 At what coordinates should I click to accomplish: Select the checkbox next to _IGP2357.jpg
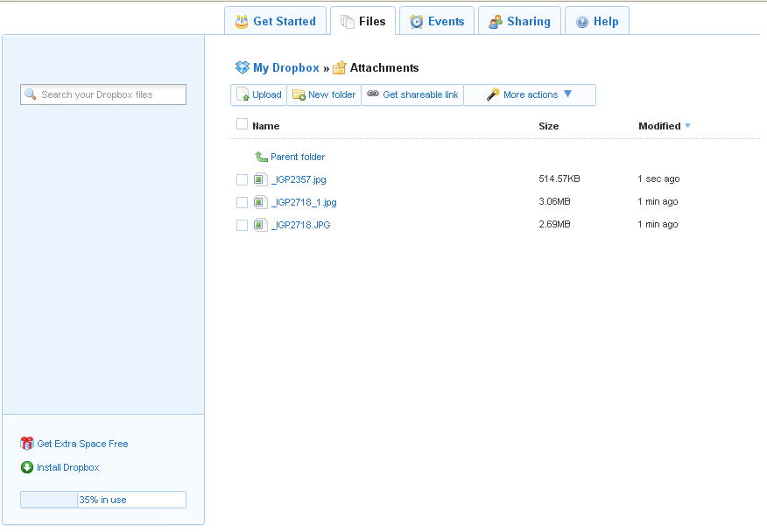[x=242, y=178]
